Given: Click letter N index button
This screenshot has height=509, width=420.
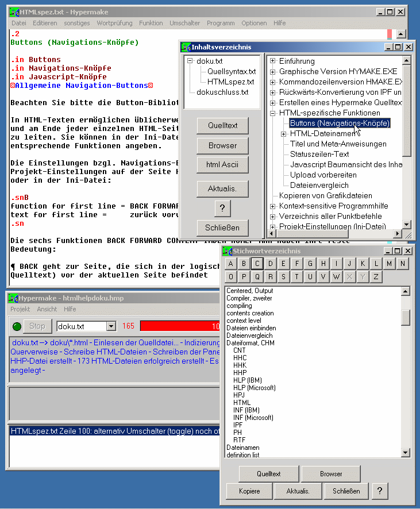Looking at the screenshot, I should pos(402,264).
